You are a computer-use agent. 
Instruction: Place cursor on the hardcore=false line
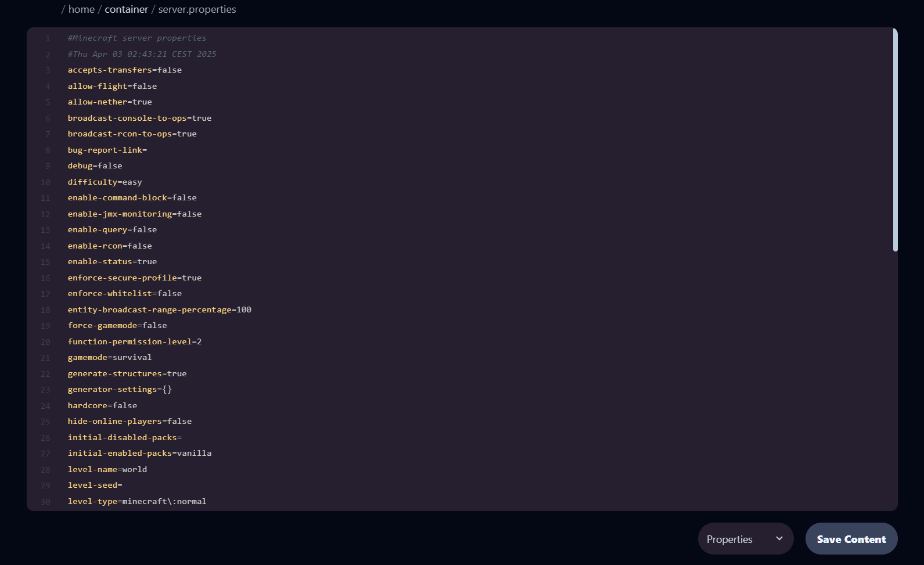pyautogui.click(x=102, y=405)
